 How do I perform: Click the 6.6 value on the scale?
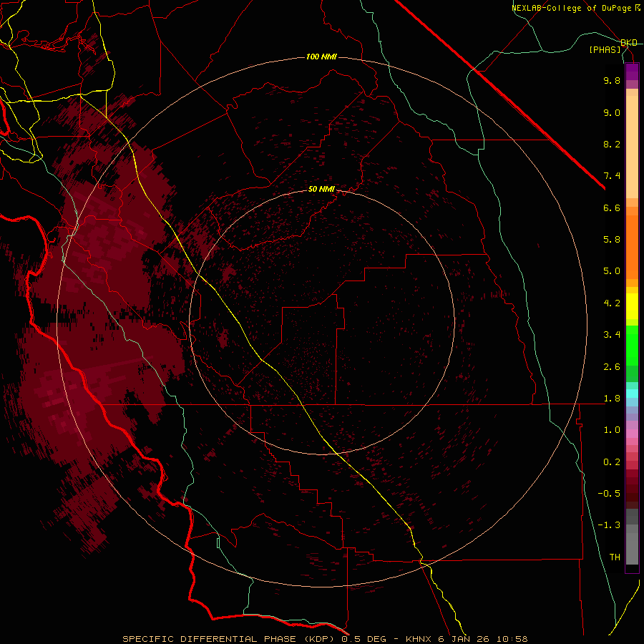[612, 208]
